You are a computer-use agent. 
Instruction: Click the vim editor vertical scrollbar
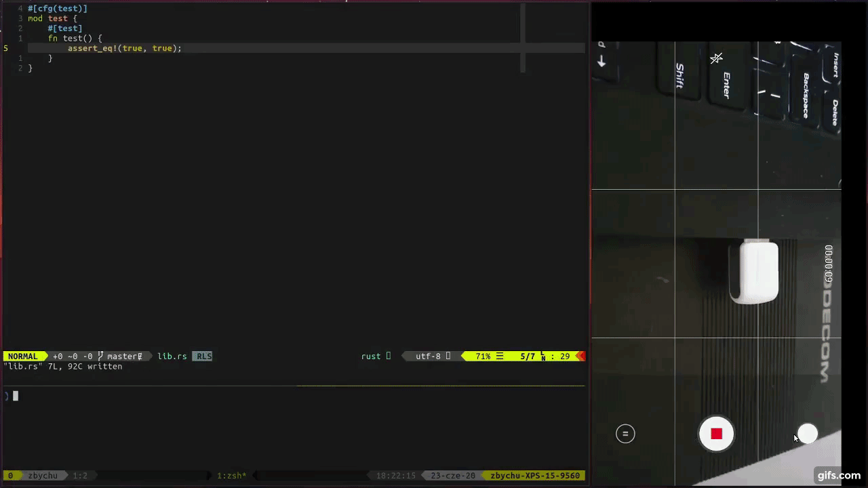click(x=523, y=38)
